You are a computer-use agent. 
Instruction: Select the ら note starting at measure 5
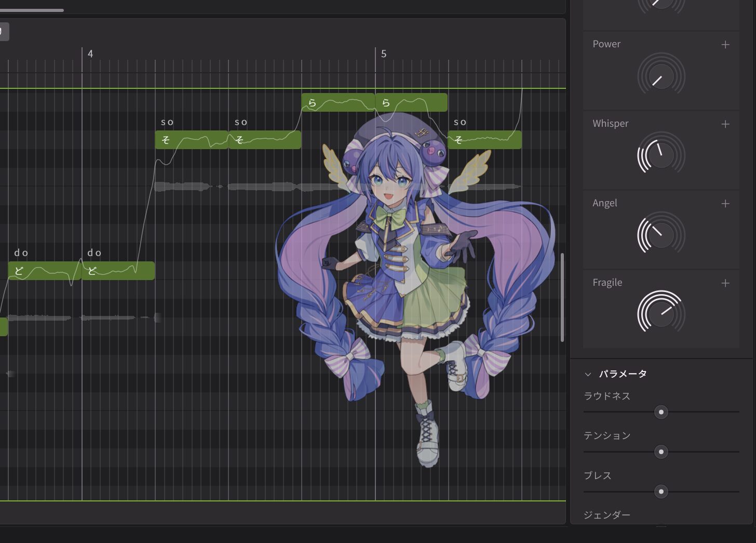[x=411, y=102]
